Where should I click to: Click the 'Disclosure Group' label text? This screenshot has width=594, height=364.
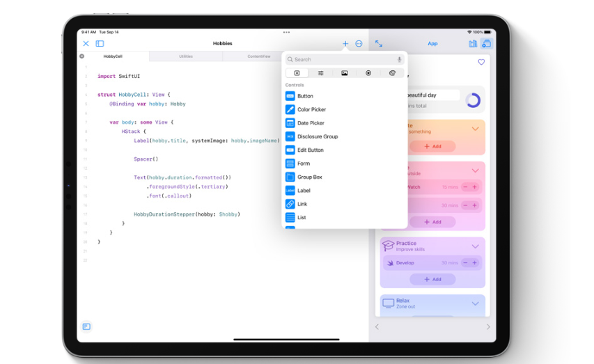click(318, 136)
